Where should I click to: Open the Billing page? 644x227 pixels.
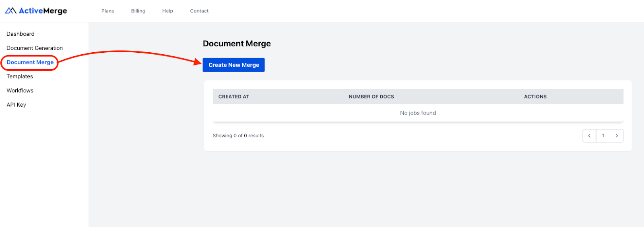(138, 11)
